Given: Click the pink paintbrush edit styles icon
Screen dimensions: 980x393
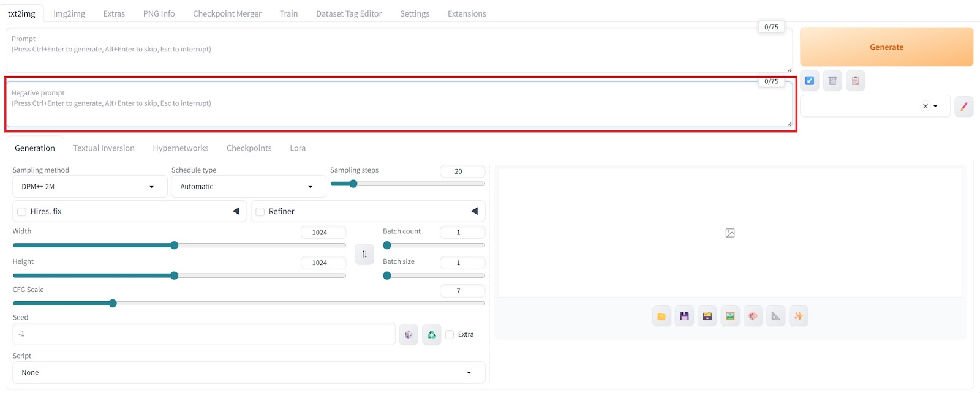Looking at the screenshot, I should (963, 107).
